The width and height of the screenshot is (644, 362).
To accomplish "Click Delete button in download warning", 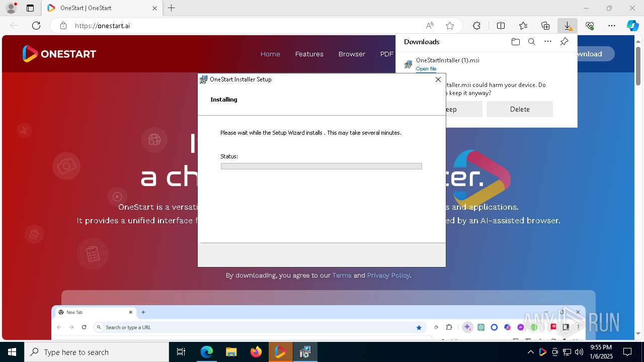I will (520, 109).
